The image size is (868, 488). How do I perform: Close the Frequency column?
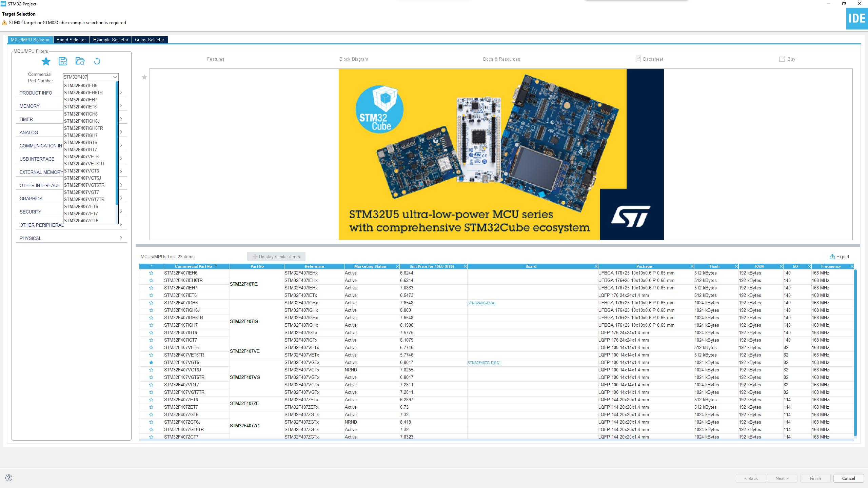(852, 266)
